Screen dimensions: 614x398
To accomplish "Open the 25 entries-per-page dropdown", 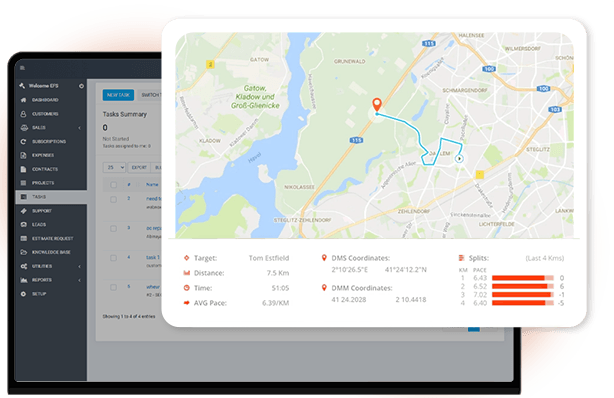I will point(114,167).
